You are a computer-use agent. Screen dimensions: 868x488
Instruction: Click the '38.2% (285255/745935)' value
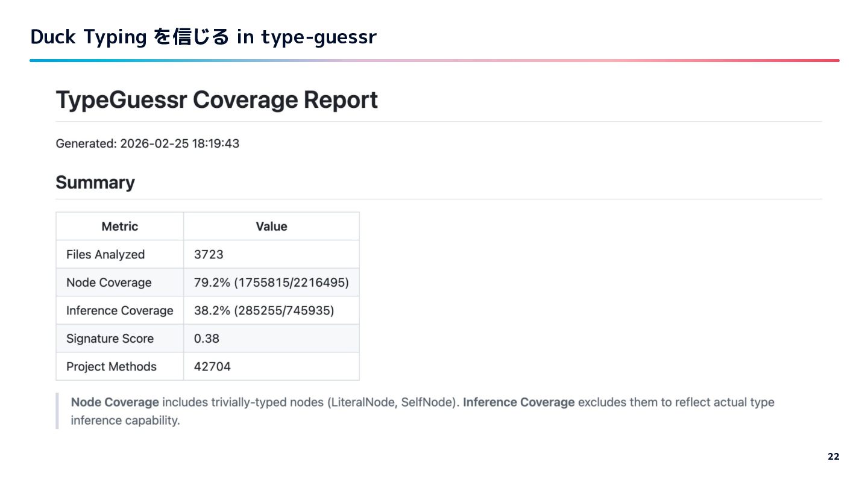tap(263, 310)
